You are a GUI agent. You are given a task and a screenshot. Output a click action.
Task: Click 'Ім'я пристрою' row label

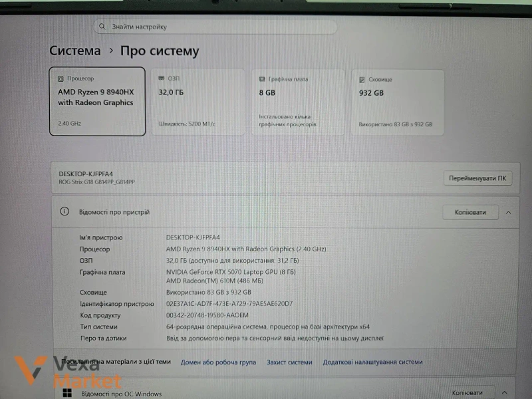point(101,237)
